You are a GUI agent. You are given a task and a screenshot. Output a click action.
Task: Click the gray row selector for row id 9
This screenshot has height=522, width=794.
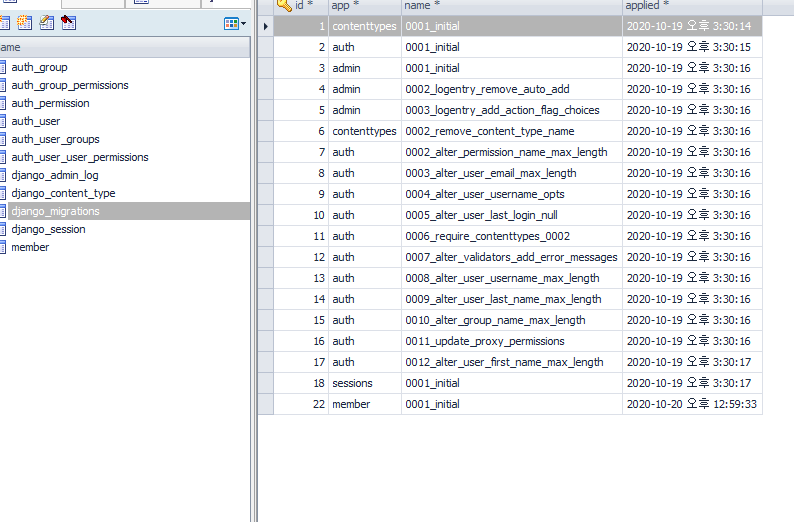[x=266, y=194]
